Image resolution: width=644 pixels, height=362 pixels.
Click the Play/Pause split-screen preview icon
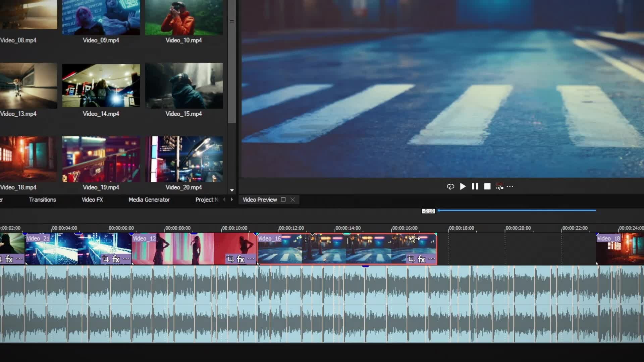(x=499, y=186)
